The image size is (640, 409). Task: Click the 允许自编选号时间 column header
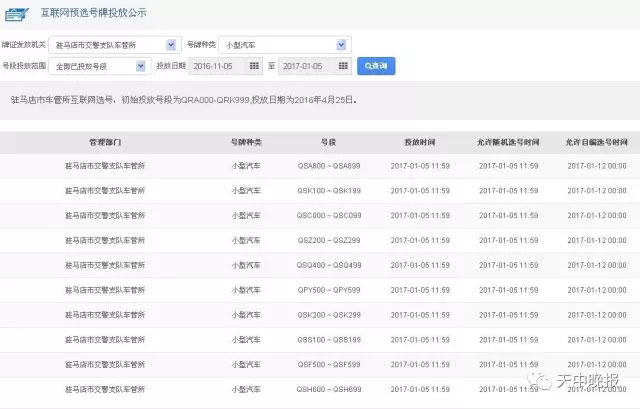(x=596, y=142)
